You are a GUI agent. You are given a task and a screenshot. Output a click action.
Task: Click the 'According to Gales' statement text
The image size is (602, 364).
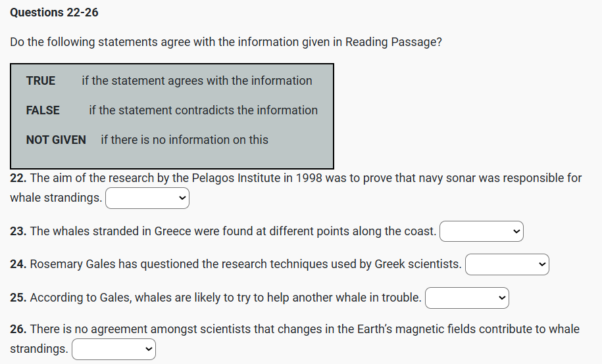[226, 298]
